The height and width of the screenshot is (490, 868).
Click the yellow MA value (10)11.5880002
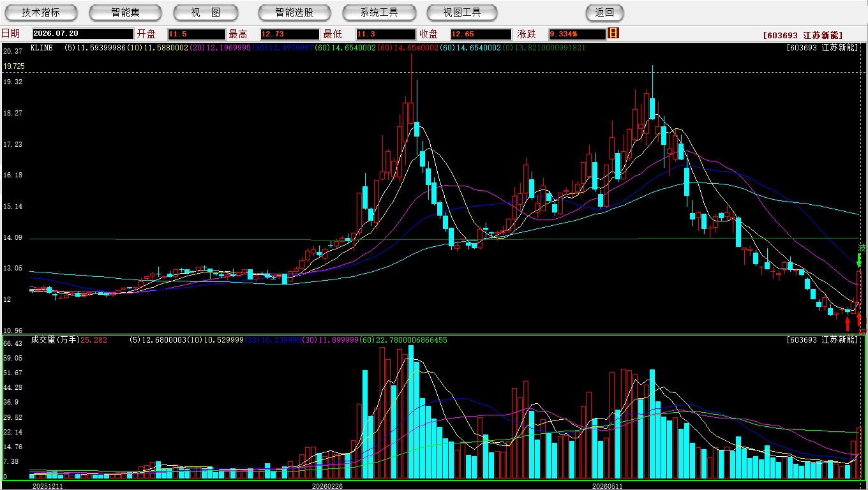158,48
